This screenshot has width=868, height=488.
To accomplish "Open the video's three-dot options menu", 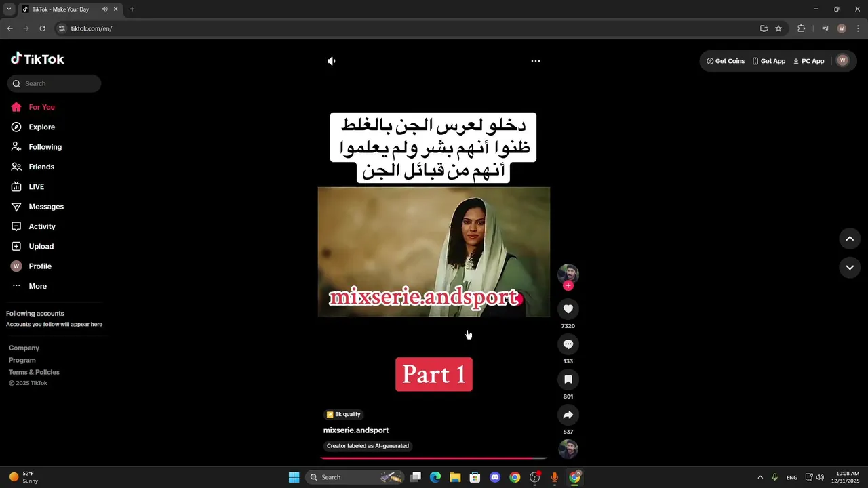I will point(536,61).
